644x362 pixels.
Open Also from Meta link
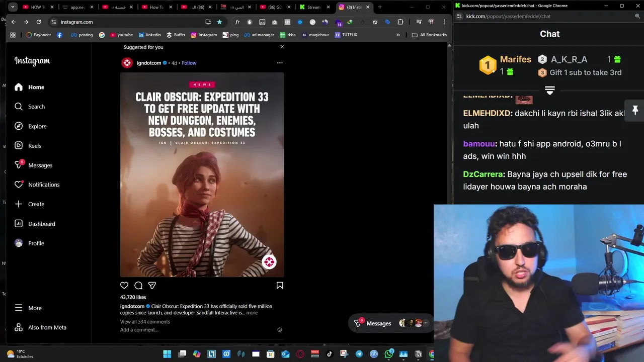pyautogui.click(x=41, y=327)
